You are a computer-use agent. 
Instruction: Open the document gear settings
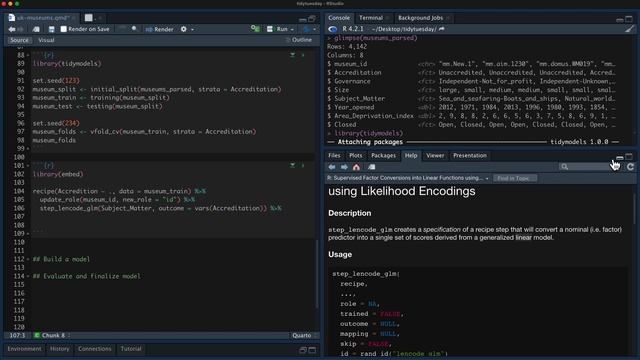click(x=184, y=29)
